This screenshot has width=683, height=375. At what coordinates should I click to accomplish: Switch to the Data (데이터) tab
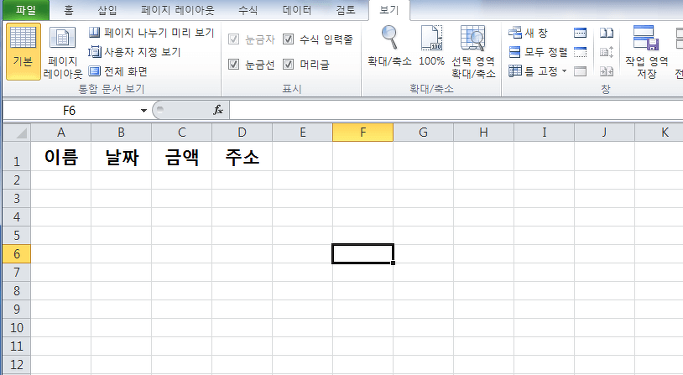pyautogui.click(x=297, y=10)
